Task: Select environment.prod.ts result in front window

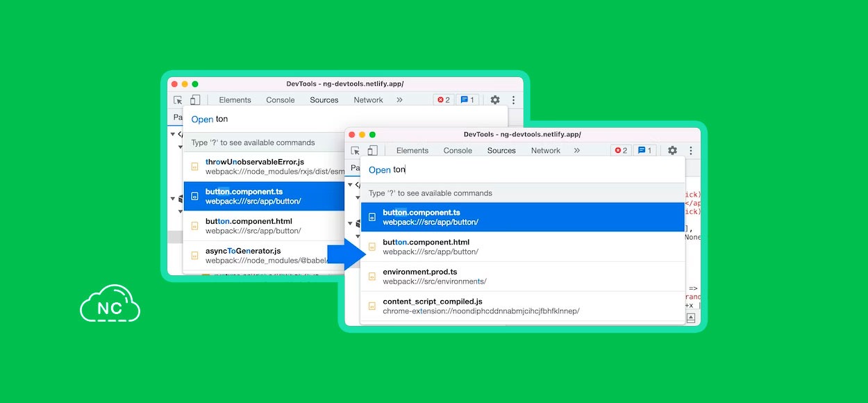Action: coord(523,277)
